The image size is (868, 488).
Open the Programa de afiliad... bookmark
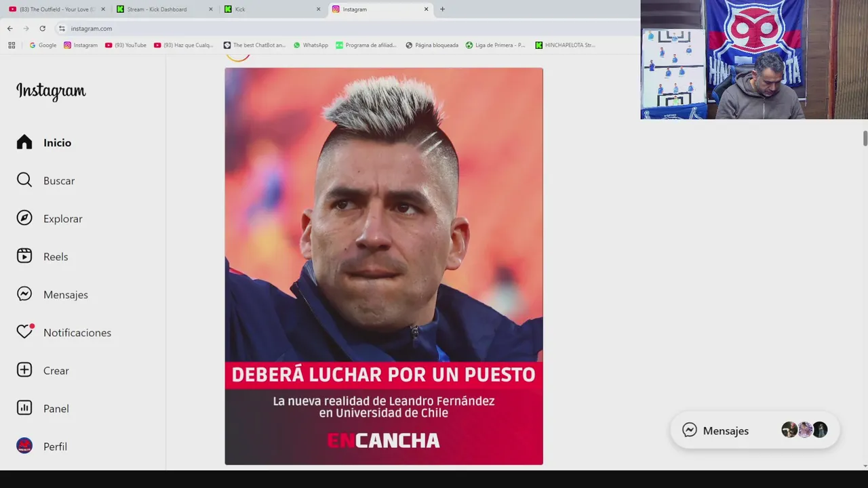point(368,45)
